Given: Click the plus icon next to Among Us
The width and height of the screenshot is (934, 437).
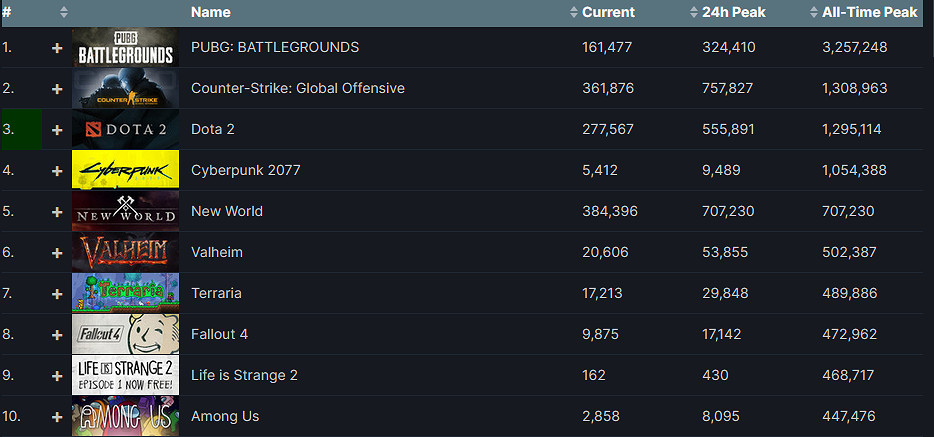Looking at the screenshot, I should (57, 416).
